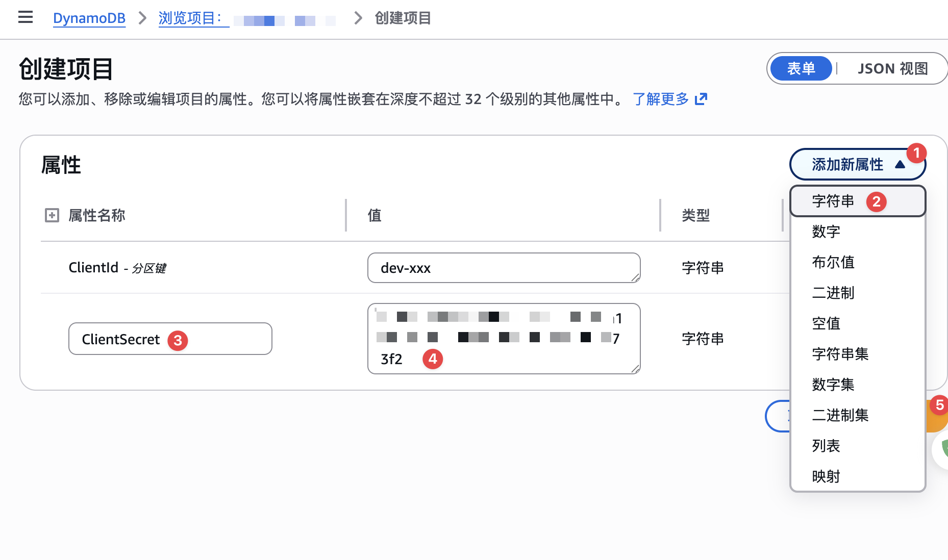The image size is (948, 560).
Task: Choose 字符串集 from the type menu
Action: point(840,354)
